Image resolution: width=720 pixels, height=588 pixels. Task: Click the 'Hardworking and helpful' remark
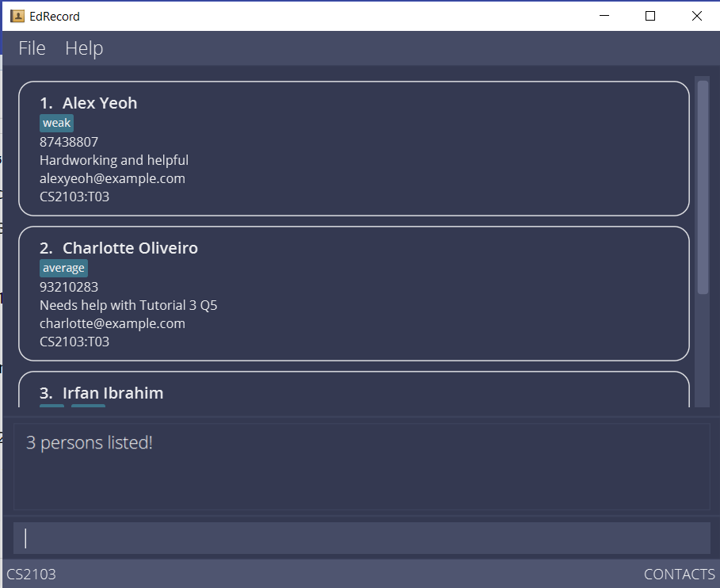tap(114, 160)
